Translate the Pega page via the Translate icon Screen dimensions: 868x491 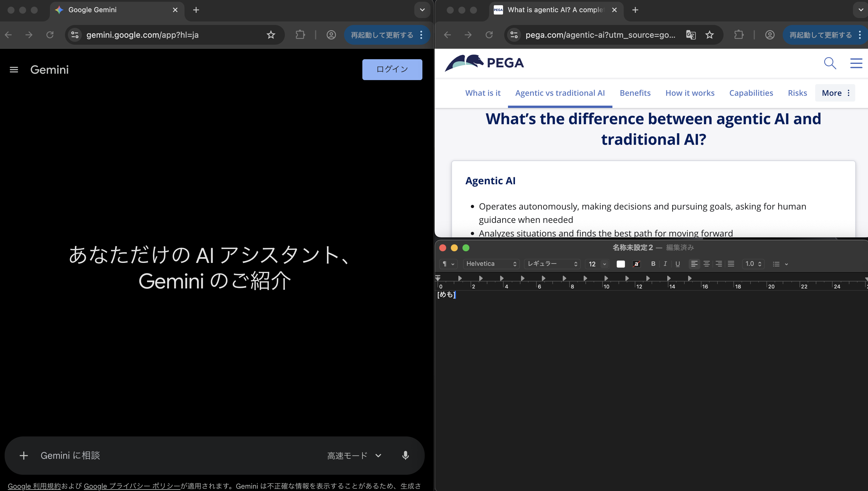tap(691, 35)
